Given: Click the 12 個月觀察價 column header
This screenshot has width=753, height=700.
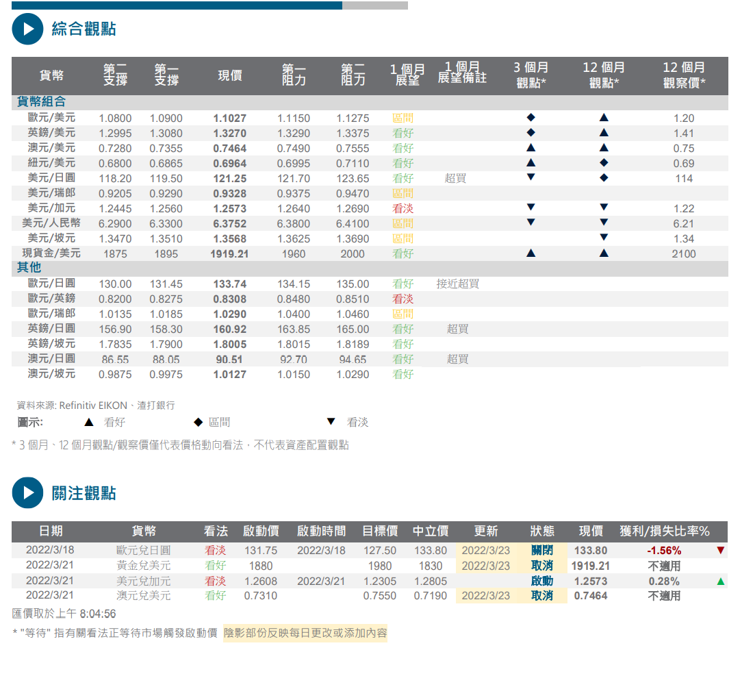Looking at the screenshot, I should pos(683,75).
